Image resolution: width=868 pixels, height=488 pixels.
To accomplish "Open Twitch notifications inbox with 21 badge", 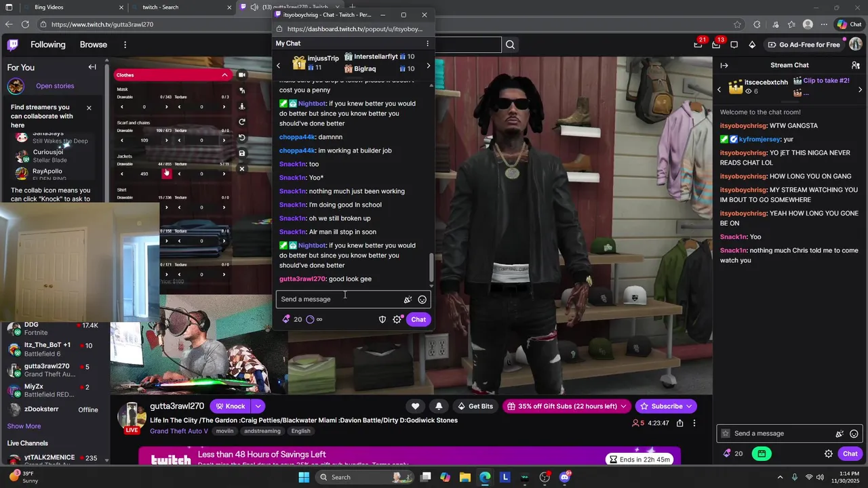I will pos(698,45).
